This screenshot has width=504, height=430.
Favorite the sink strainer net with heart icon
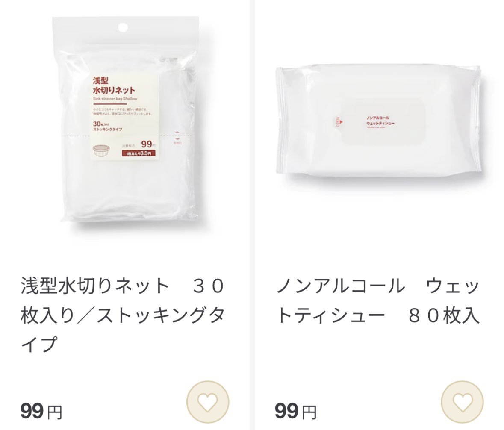(x=208, y=402)
